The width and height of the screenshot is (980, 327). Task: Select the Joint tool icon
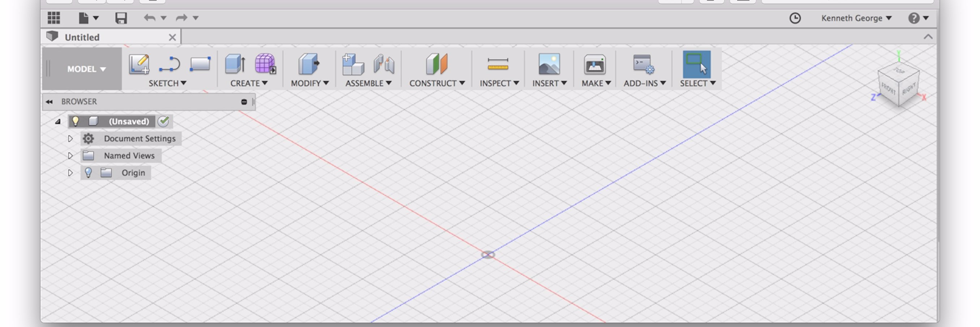(x=384, y=64)
